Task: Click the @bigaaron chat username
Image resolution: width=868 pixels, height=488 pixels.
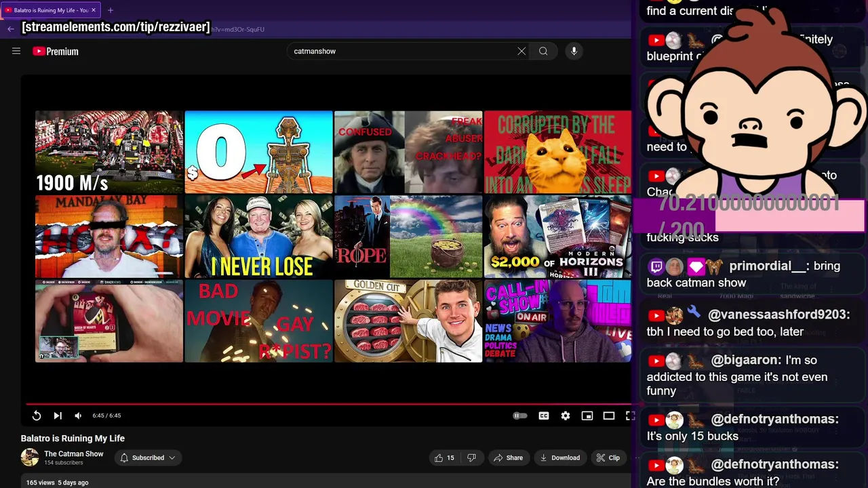Action: (x=746, y=361)
